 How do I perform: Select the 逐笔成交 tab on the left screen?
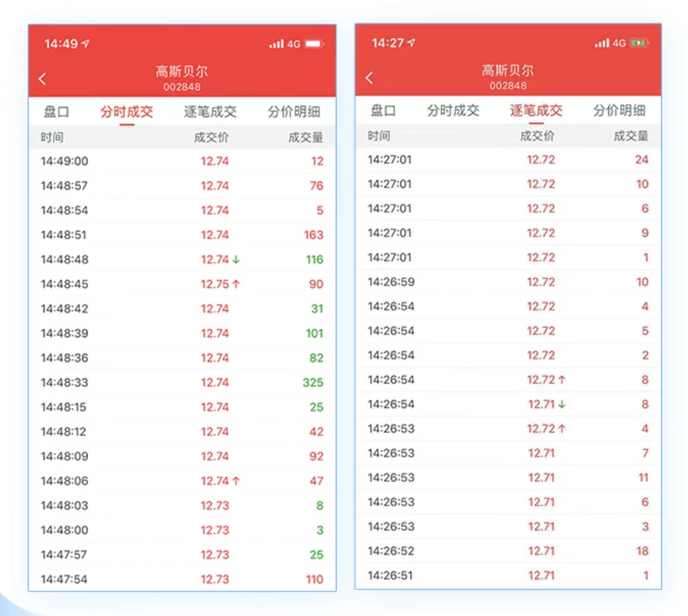pyautogui.click(x=213, y=111)
